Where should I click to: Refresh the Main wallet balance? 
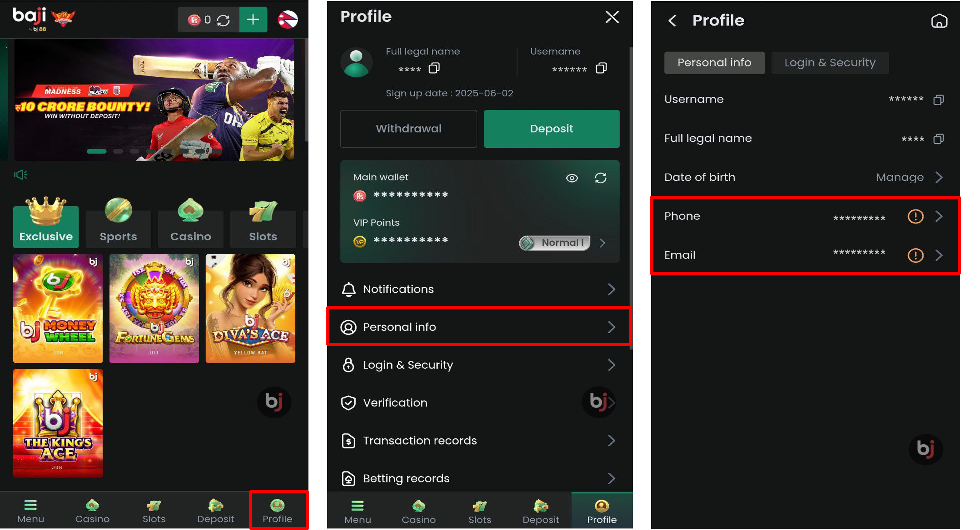[x=600, y=178]
